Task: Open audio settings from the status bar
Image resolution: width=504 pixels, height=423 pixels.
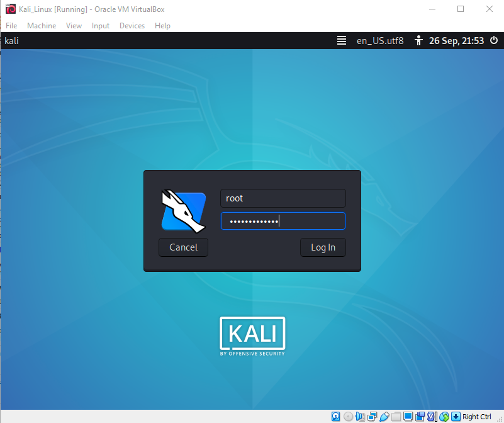Action: tap(360, 416)
